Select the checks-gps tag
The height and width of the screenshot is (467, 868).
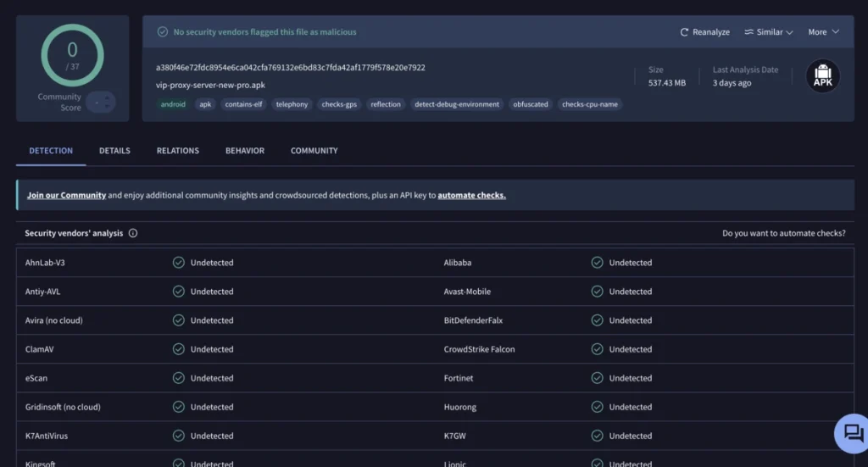pyautogui.click(x=339, y=104)
